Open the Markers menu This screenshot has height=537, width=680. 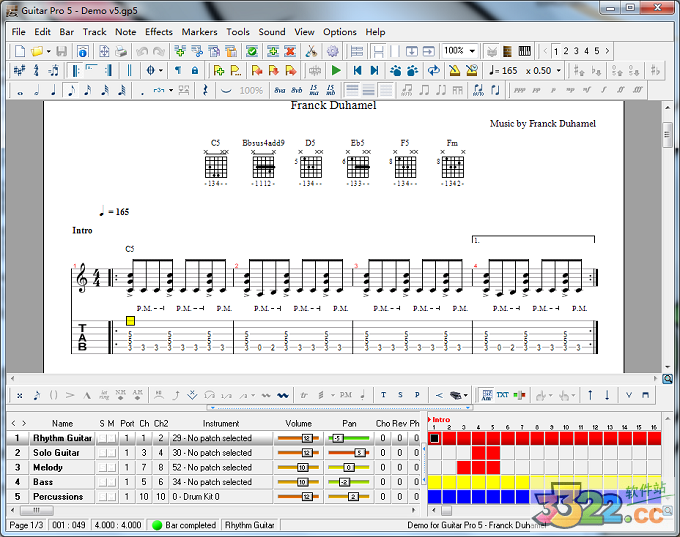[x=199, y=32]
